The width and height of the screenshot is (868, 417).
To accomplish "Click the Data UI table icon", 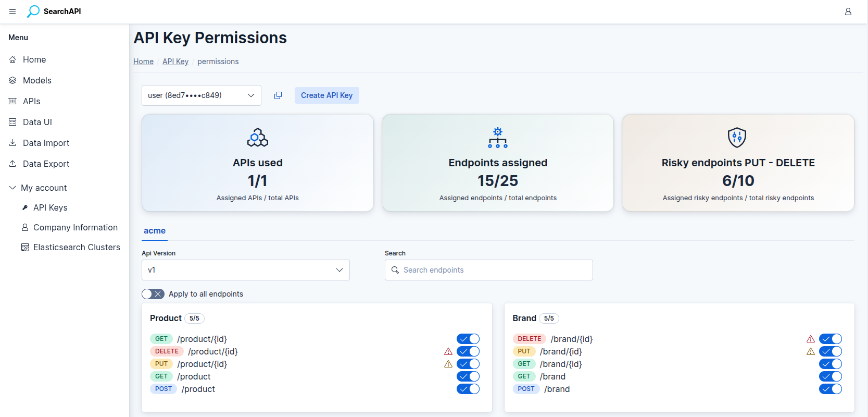I will [x=12, y=122].
